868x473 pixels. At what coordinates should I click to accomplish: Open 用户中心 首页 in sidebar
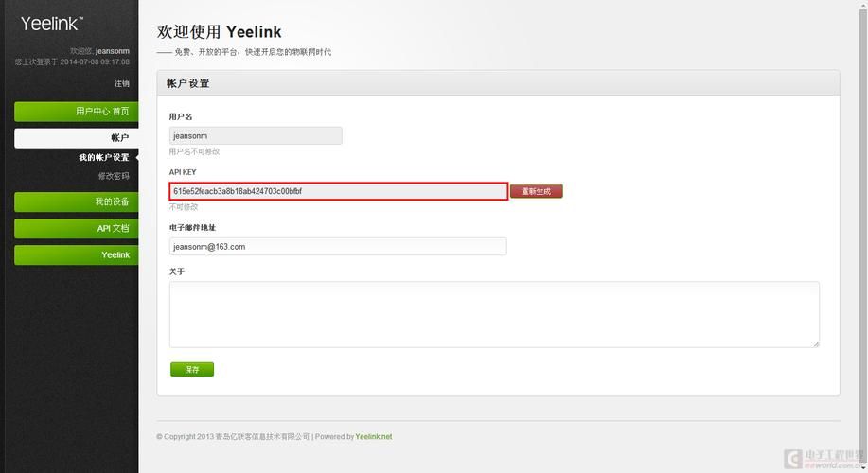click(76, 112)
